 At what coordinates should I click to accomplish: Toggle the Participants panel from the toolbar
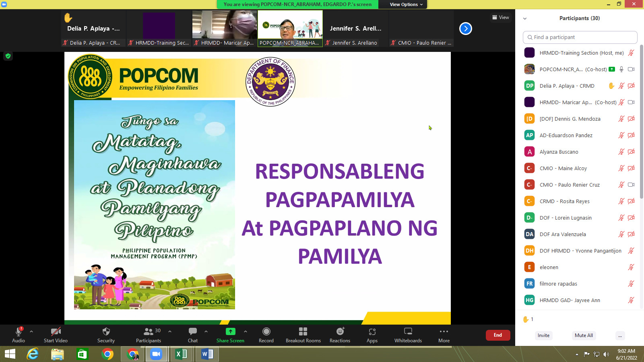point(149,335)
